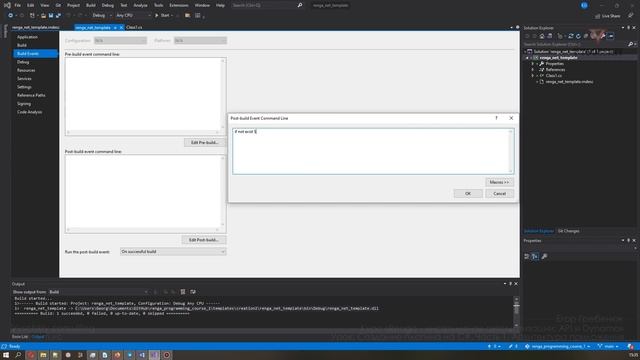The height and width of the screenshot is (360, 640).
Task: Click the Alphabetical sort icon in Properties panel
Action: tap(535, 256)
